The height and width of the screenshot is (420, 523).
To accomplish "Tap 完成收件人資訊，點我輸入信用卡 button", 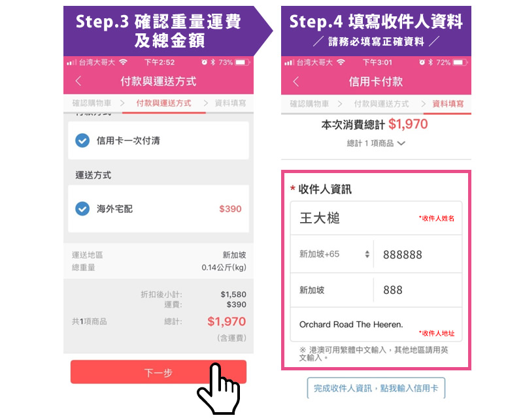I will point(376,388).
